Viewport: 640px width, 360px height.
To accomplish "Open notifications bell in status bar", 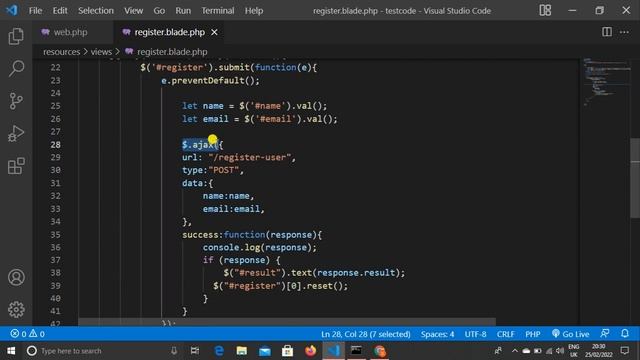I will pos(624,333).
